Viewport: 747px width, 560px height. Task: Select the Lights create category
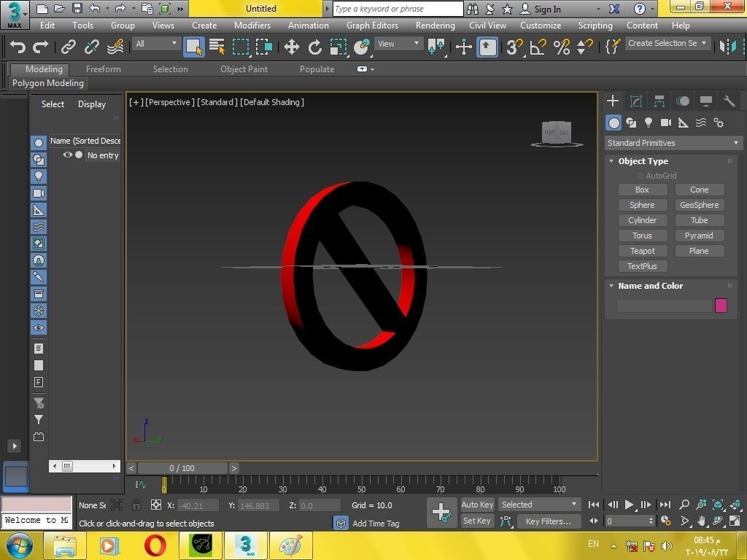point(649,122)
